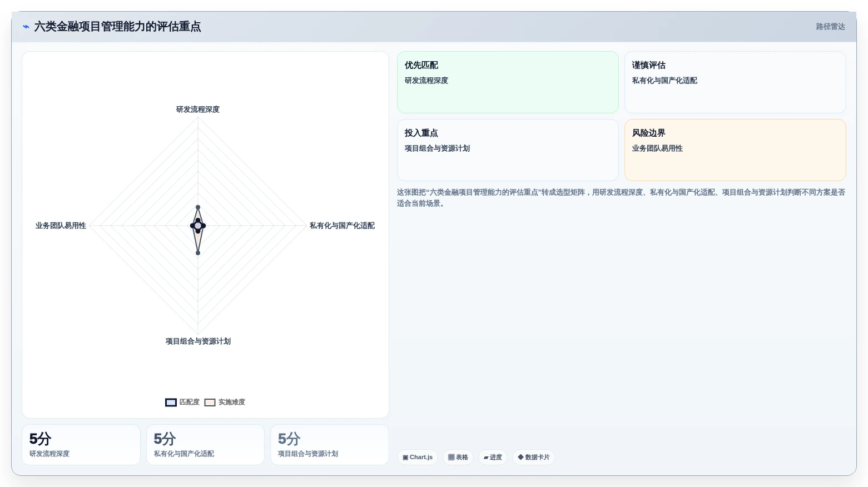Image resolution: width=868 pixels, height=487 pixels.
Task: Click the 5分 项目组合与资源计划 score card
Action: [329, 445]
